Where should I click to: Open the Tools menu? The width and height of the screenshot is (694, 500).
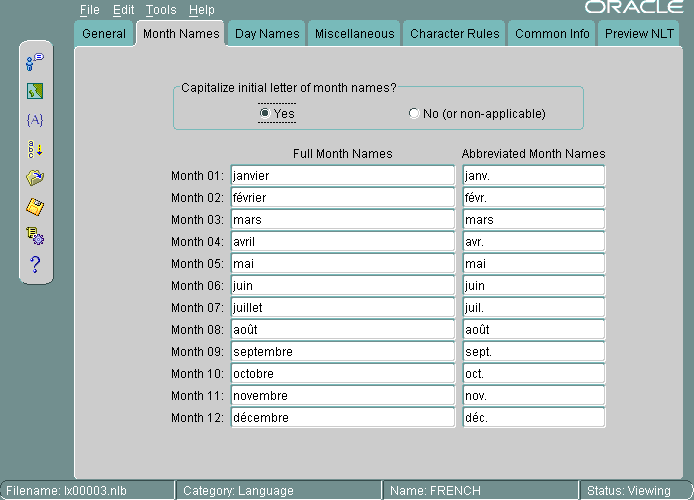[x=160, y=10]
